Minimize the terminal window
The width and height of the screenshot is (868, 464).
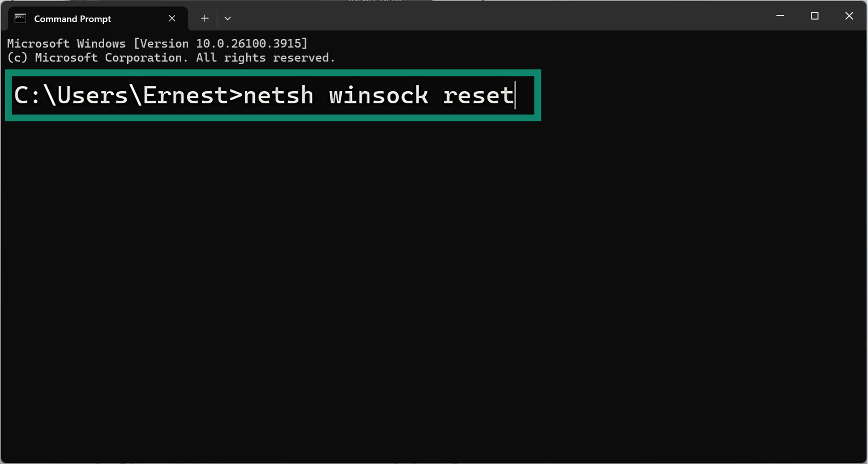pyautogui.click(x=780, y=16)
